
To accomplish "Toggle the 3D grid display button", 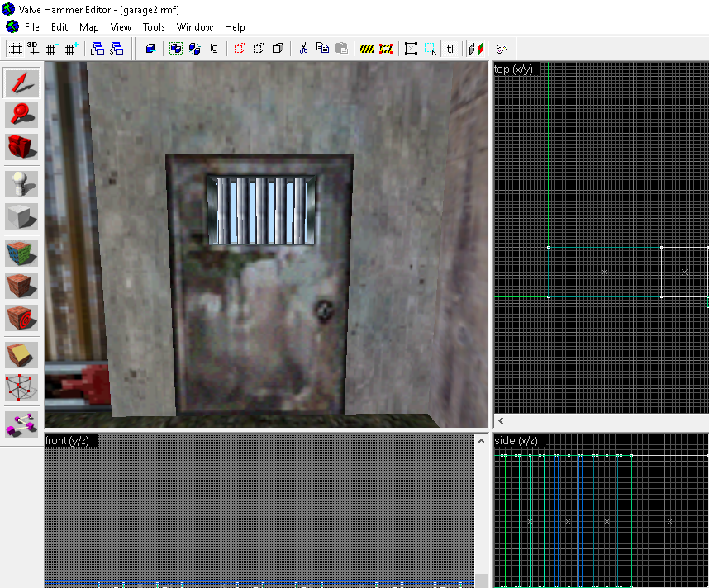I will tap(34, 48).
